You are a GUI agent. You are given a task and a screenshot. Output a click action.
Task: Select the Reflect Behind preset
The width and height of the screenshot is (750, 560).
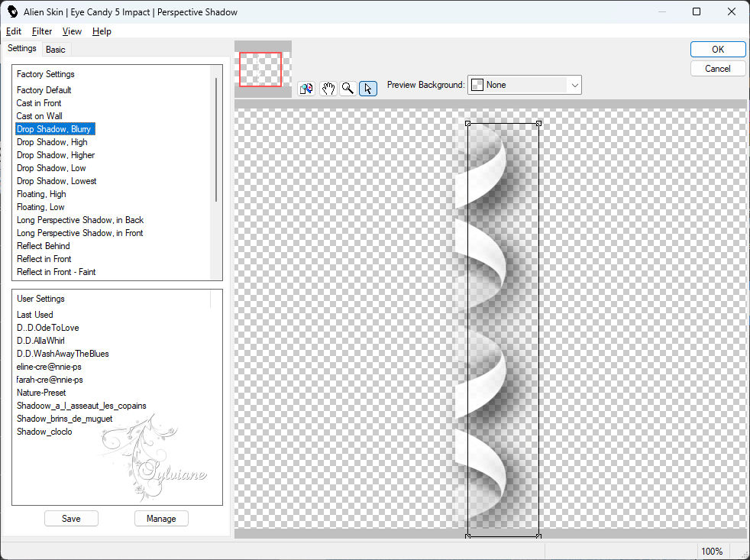pos(43,245)
